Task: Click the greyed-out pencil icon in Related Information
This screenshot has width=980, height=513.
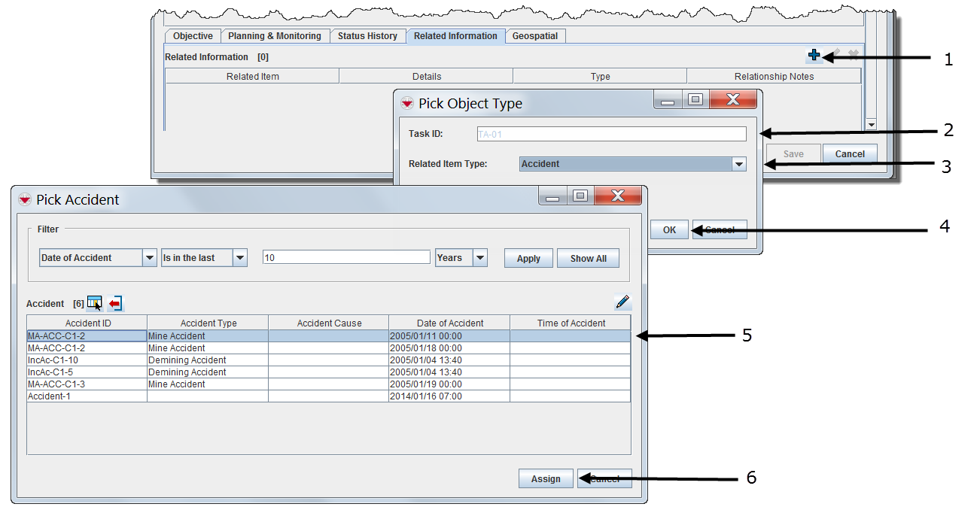Action: 835,56
